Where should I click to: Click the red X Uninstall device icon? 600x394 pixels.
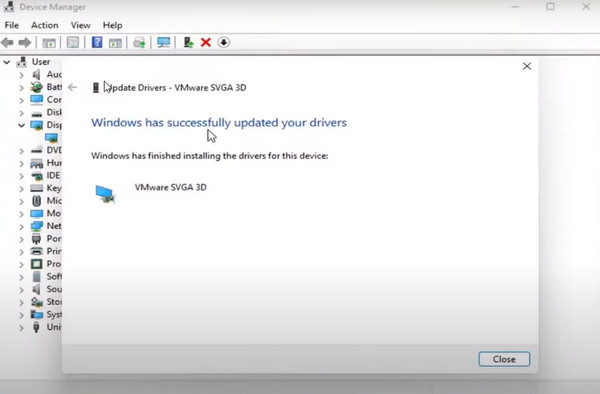[x=206, y=42]
